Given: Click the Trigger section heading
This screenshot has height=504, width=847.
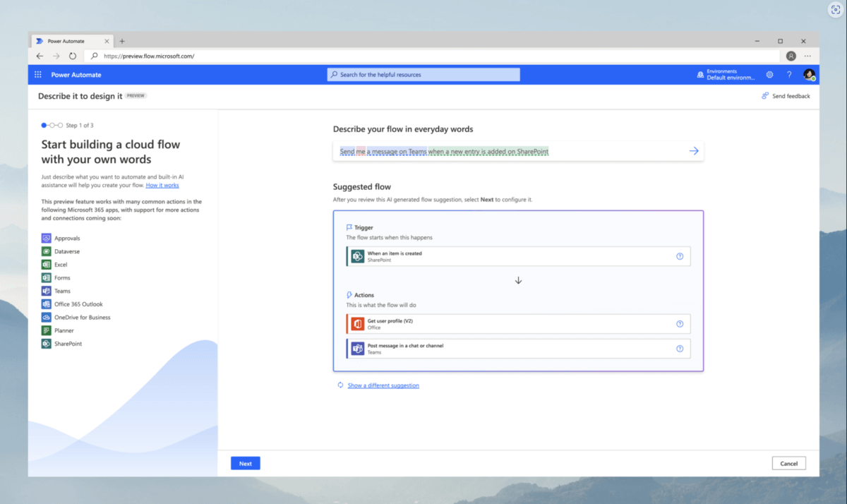Looking at the screenshot, I should tap(364, 228).
